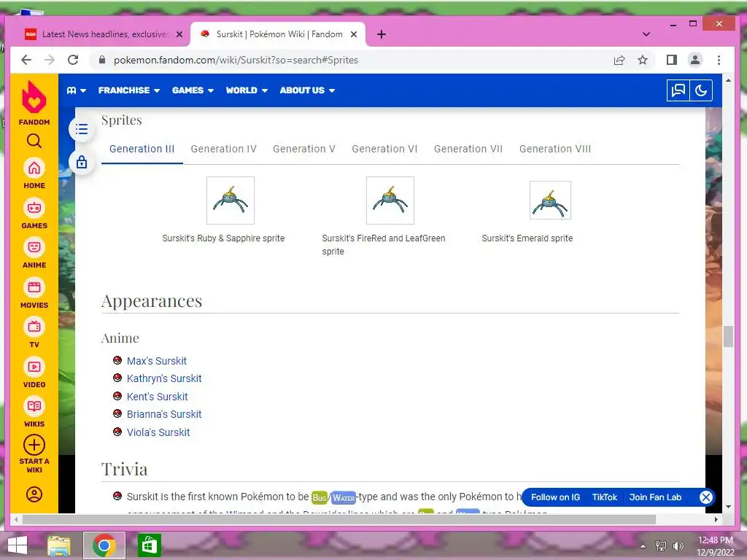Open Microsoft Store from taskbar
747x560 pixels.
[149, 545]
